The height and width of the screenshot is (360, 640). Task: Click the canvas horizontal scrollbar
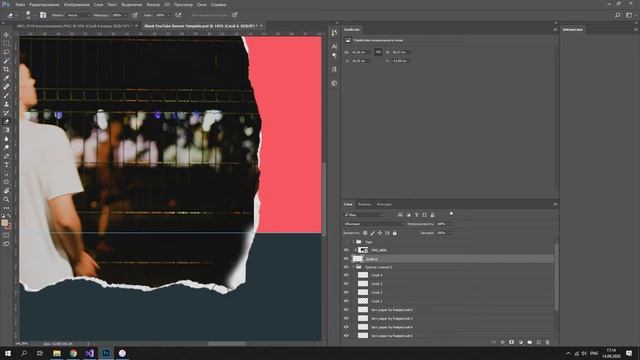[227, 344]
